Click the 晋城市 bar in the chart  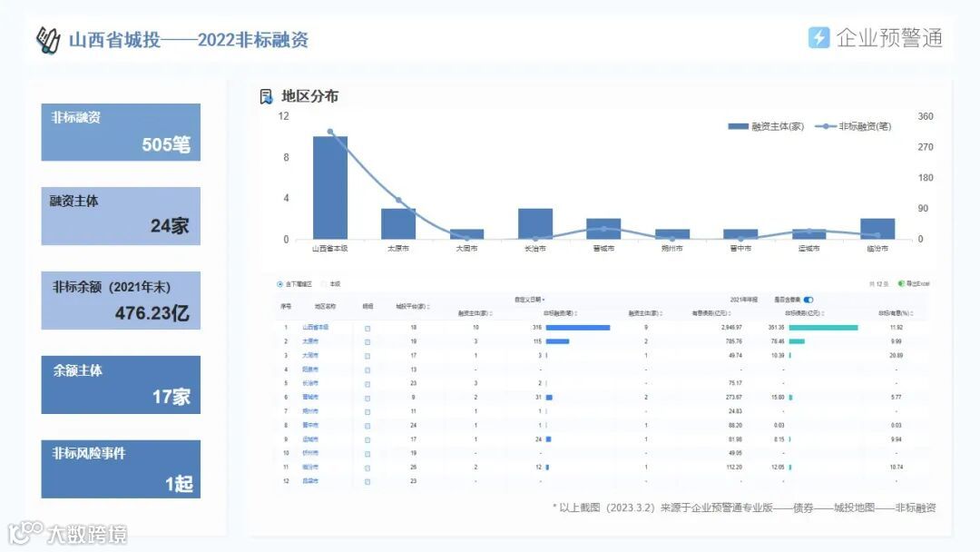(603, 229)
